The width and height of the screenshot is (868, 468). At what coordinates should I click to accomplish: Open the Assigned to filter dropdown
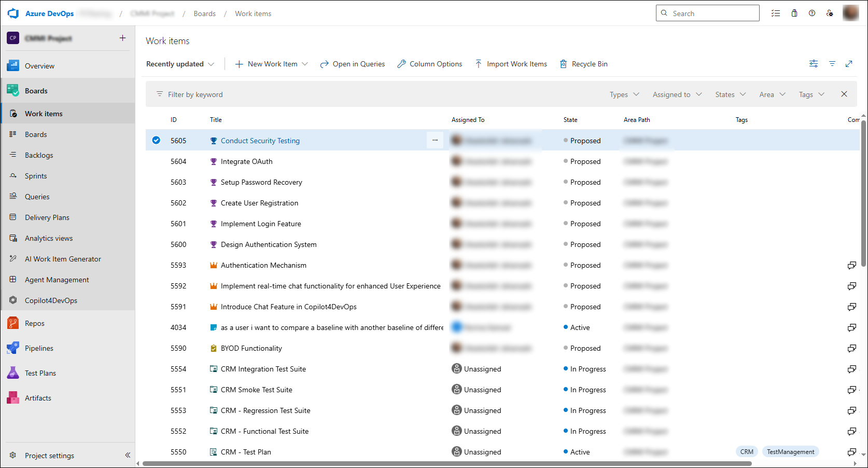click(677, 94)
